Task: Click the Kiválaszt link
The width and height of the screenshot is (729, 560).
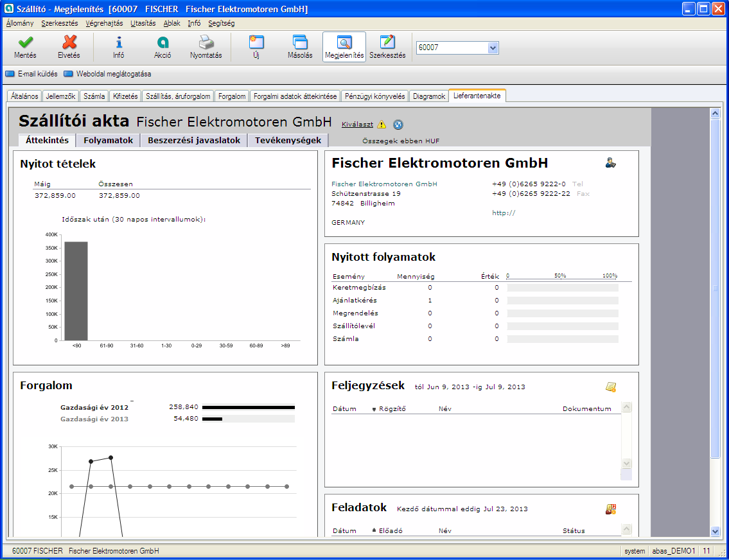Action: [357, 124]
